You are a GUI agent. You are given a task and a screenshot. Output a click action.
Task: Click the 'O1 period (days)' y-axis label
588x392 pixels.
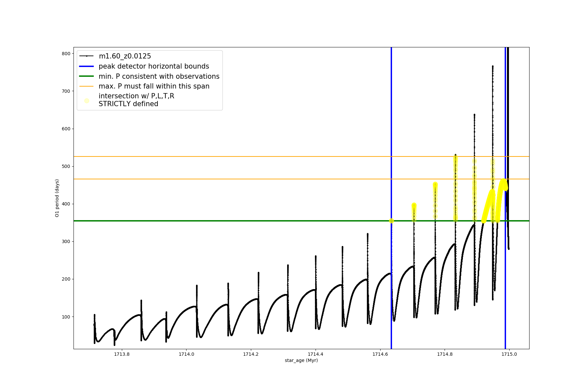coord(57,198)
